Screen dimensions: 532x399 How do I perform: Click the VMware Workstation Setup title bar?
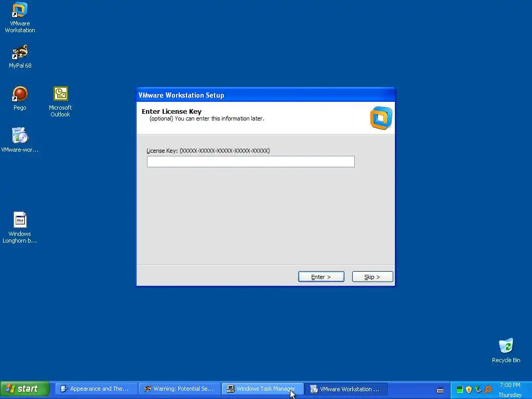265,95
